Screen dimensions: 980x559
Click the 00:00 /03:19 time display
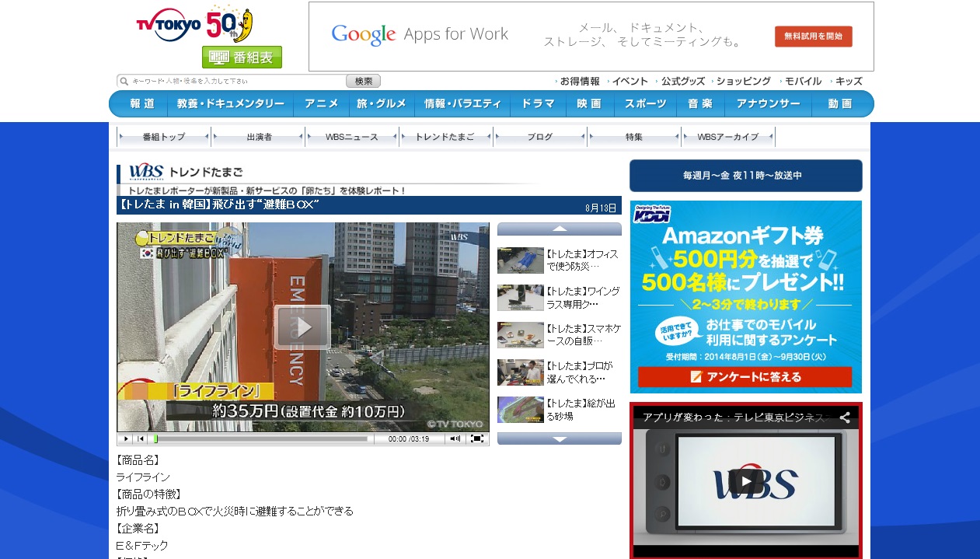(409, 438)
